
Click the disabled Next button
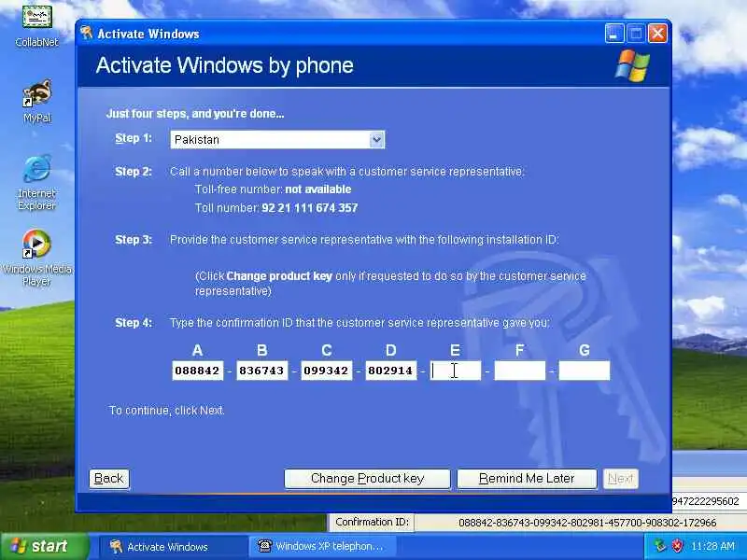(620, 479)
